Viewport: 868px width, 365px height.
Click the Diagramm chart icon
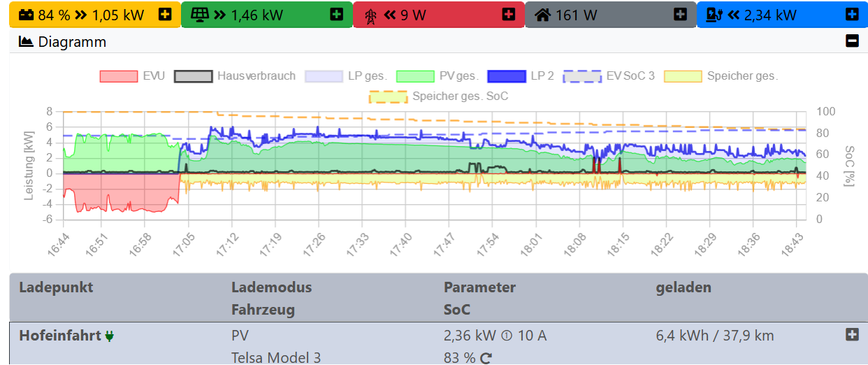(x=26, y=42)
